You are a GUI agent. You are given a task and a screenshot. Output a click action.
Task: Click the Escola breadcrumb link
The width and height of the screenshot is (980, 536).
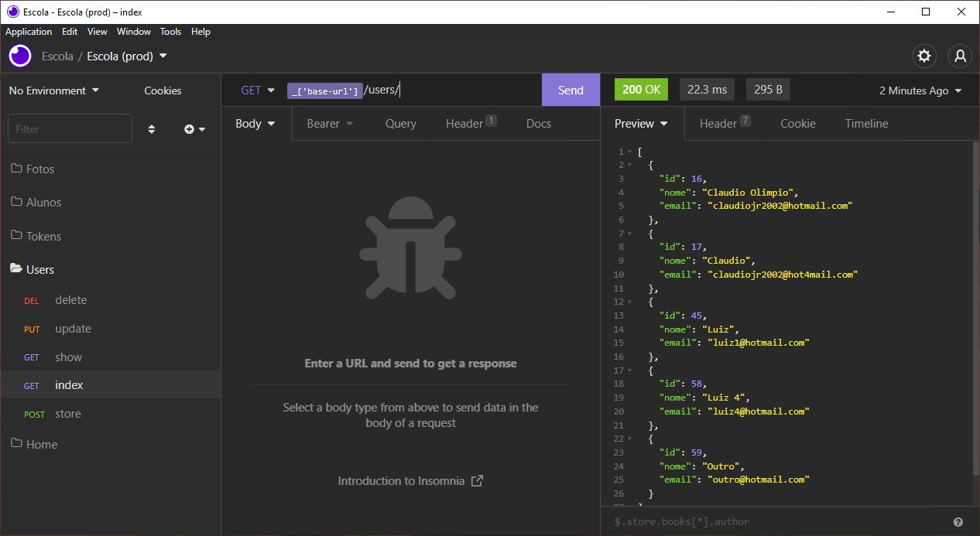tap(57, 56)
